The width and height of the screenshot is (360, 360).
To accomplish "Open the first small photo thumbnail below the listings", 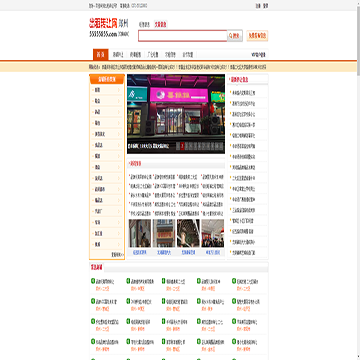I will coord(140,233).
